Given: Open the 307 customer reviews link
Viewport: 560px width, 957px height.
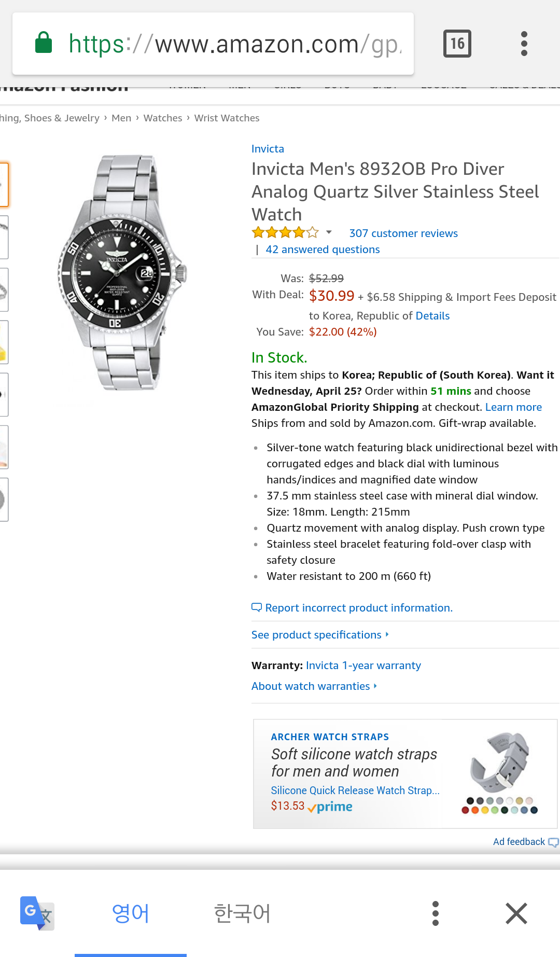Looking at the screenshot, I should click(403, 233).
